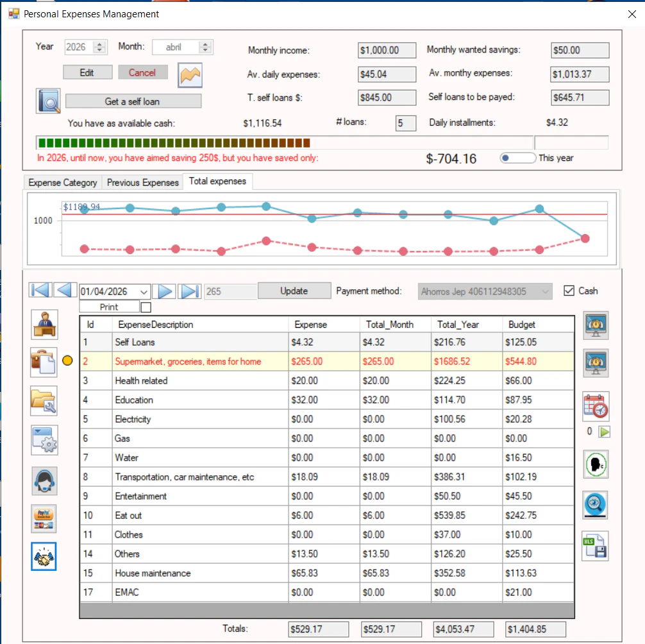The width and height of the screenshot is (645, 644).
Task: Click the last red data point on chart
Action: (585, 238)
